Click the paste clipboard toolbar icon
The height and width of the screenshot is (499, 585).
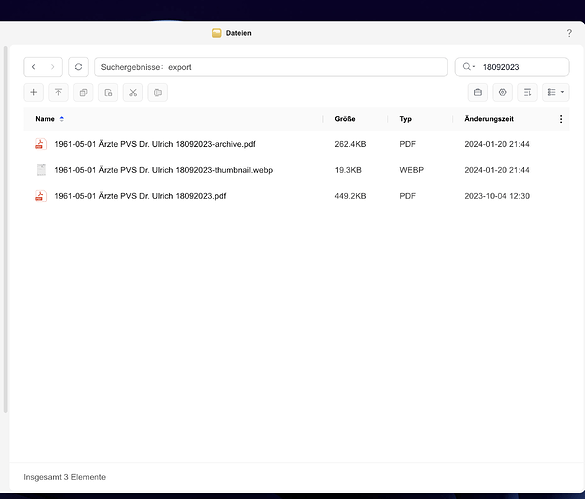(x=108, y=92)
